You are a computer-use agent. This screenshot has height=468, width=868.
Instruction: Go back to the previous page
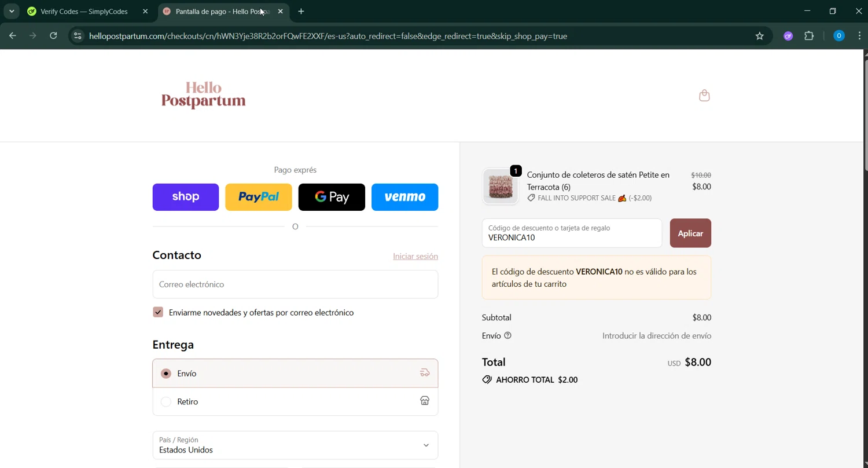13,36
